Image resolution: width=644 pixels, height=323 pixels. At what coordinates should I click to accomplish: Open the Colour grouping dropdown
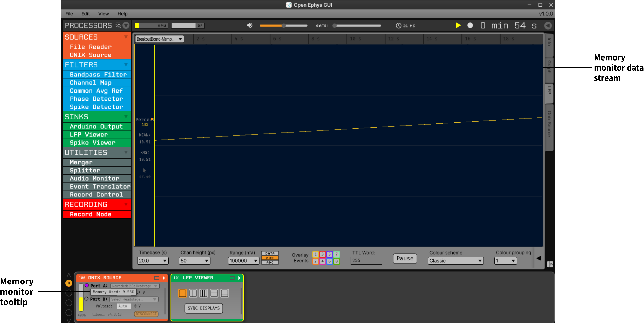click(505, 261)
